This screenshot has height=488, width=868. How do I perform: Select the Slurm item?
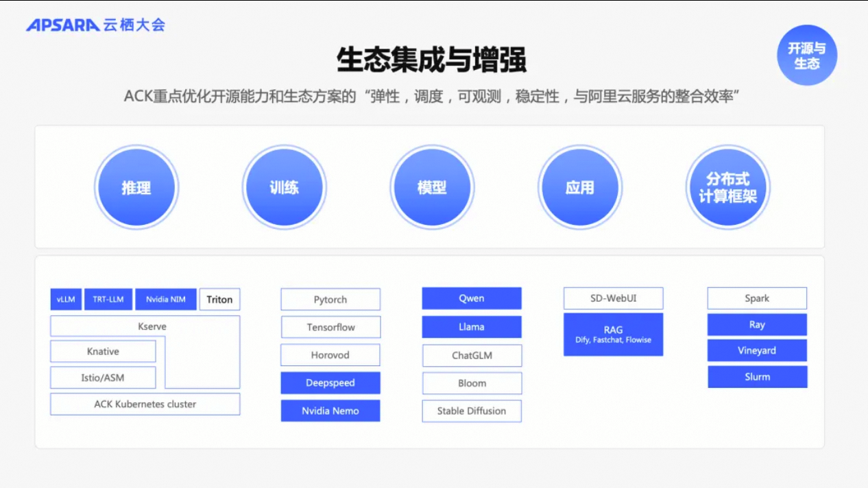click(x=757, y=376)
